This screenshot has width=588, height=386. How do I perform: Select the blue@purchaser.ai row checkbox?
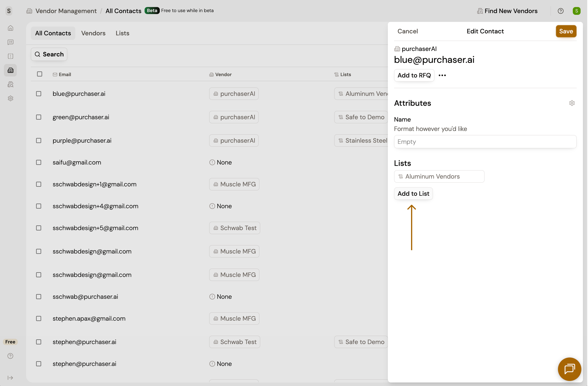[39, 94]
